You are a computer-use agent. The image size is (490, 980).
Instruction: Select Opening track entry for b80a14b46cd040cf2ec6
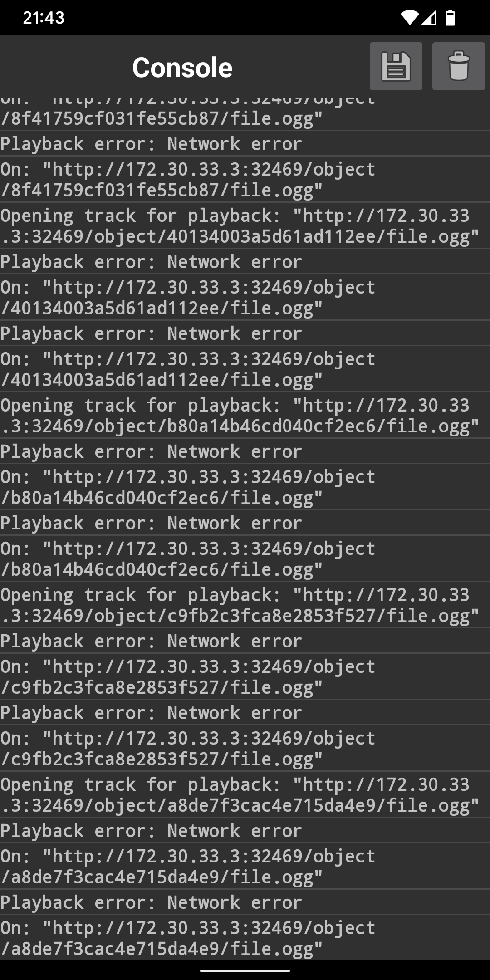click(x=240, y=415)
